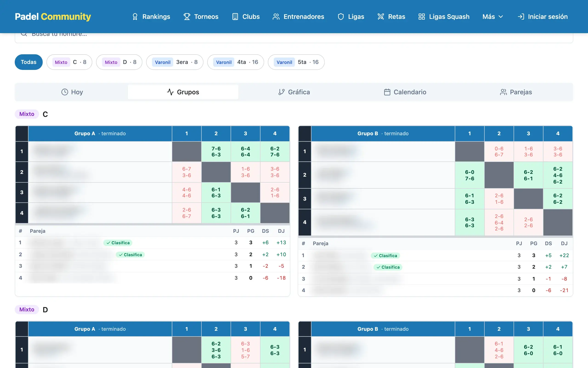The width and height of the screenshot is (588, 368).
Task: Click the Iniciar sesión arrow icon
Action: click(521, 17)
